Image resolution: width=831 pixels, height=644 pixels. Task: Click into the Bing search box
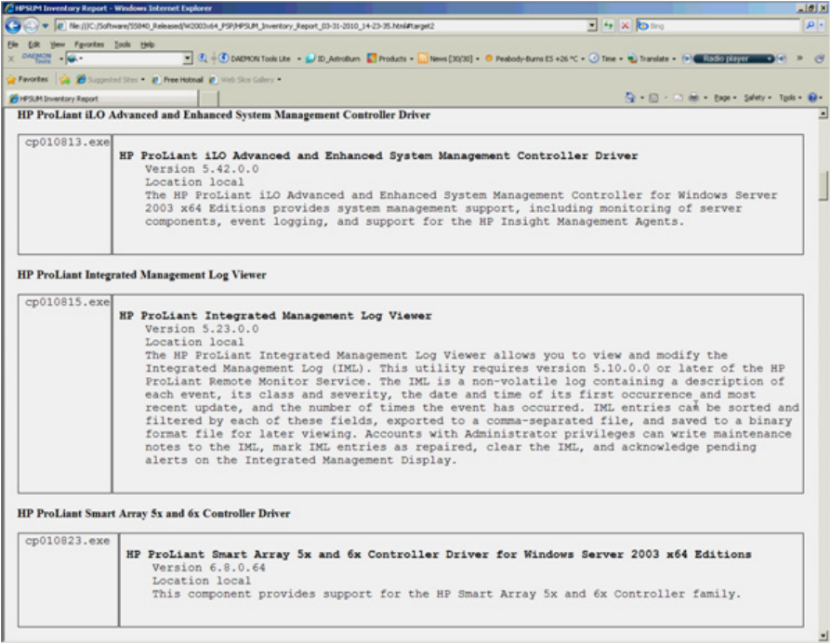pyautogui.click(x=725, y=26)
